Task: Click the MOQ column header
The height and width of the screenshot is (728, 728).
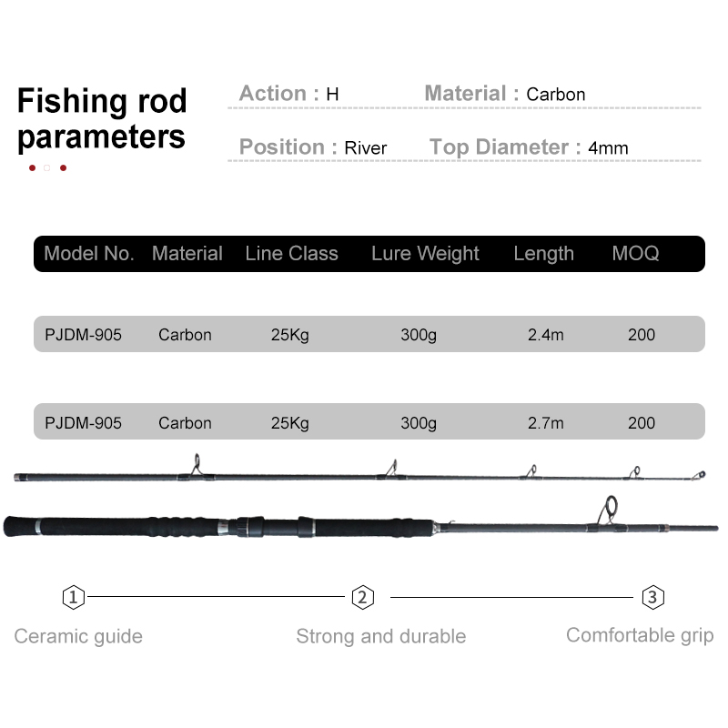Action: coord(635,254)
